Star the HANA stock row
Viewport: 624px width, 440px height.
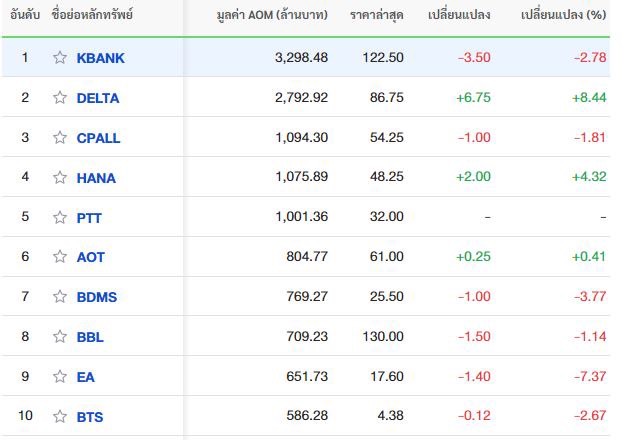tap(60, 177)
